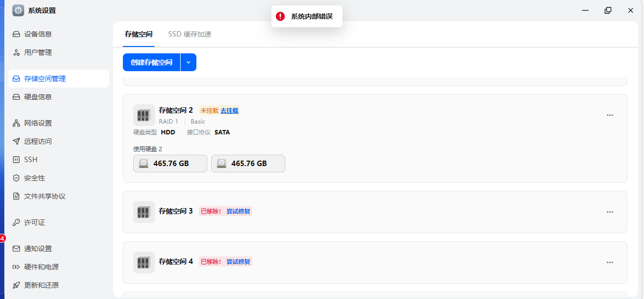Click the SATA interface protocol value

222,132
